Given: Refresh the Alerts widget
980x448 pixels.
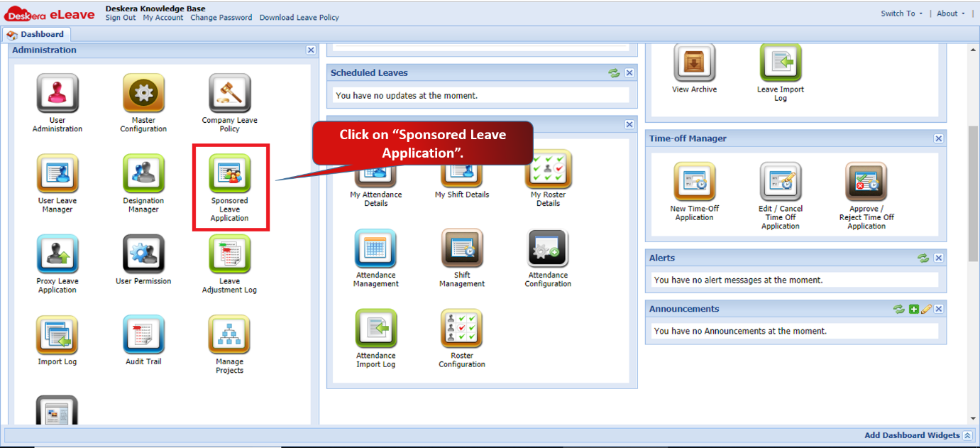Looking at the screenshot, I should 923,258.
